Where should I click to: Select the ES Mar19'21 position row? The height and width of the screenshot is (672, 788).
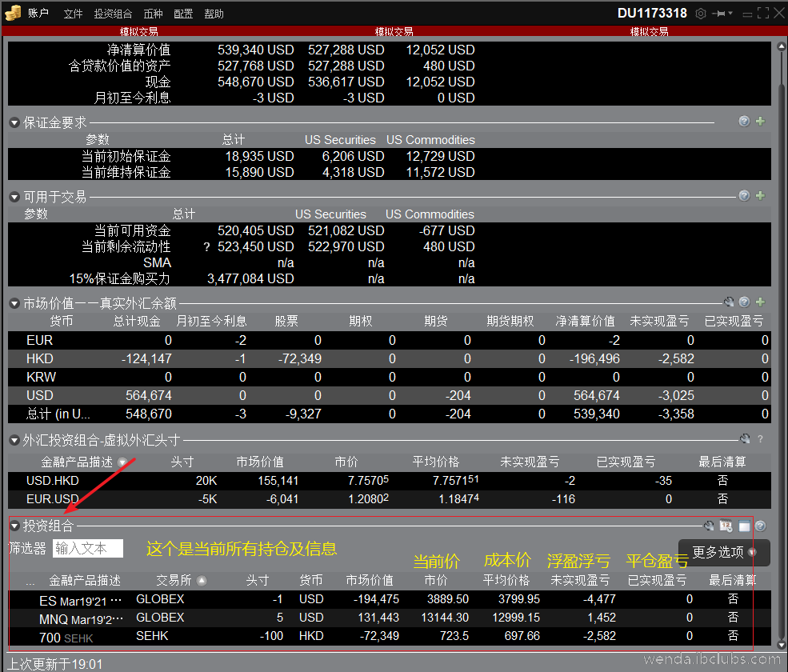390,599
